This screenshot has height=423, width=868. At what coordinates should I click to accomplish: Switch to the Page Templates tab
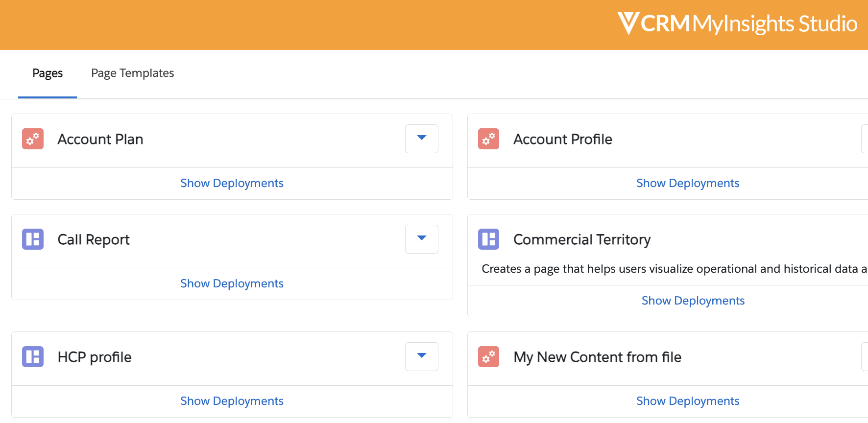[x=132, y=73]
